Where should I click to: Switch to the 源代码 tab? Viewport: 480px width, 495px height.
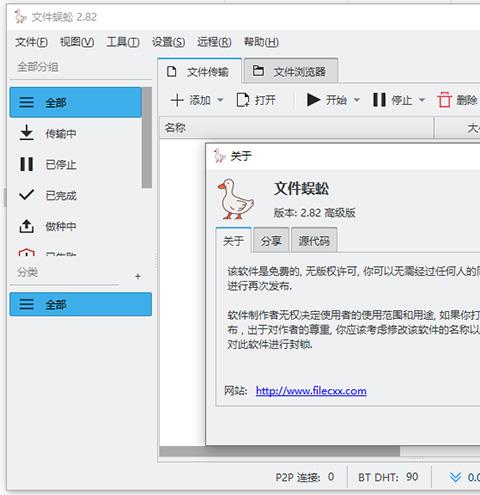tap(314, 240)
